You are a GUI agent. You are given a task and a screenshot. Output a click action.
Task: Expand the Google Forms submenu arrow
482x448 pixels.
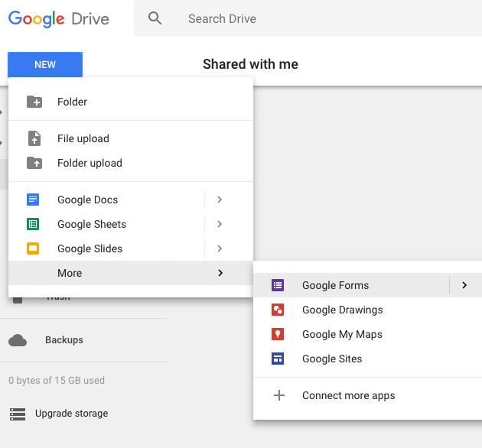[x=464, y=285]
